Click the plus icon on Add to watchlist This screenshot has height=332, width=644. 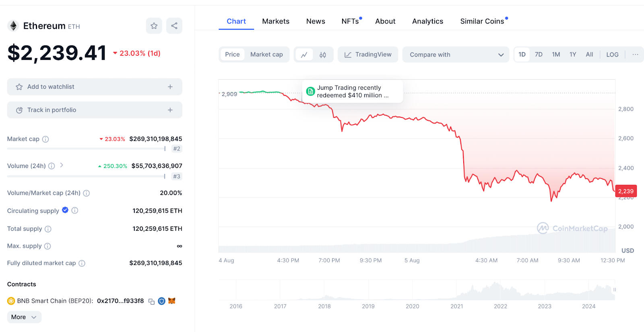(170, 87)
